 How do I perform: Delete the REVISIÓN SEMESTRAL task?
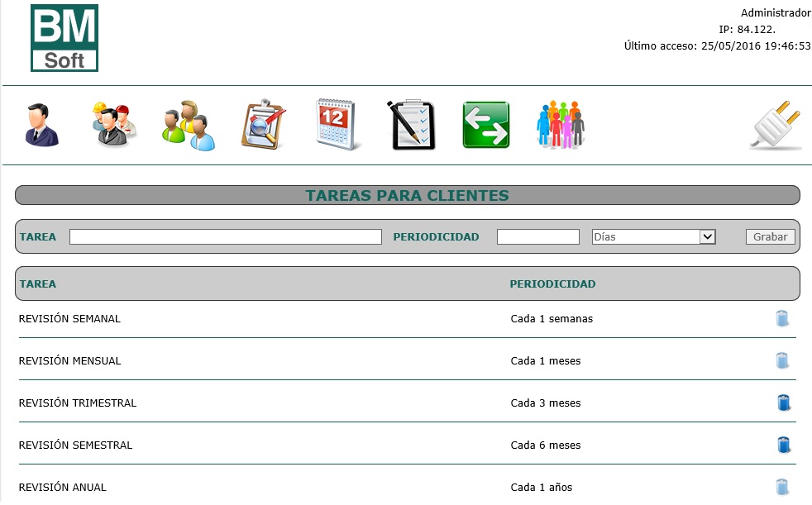coord(784,445)
